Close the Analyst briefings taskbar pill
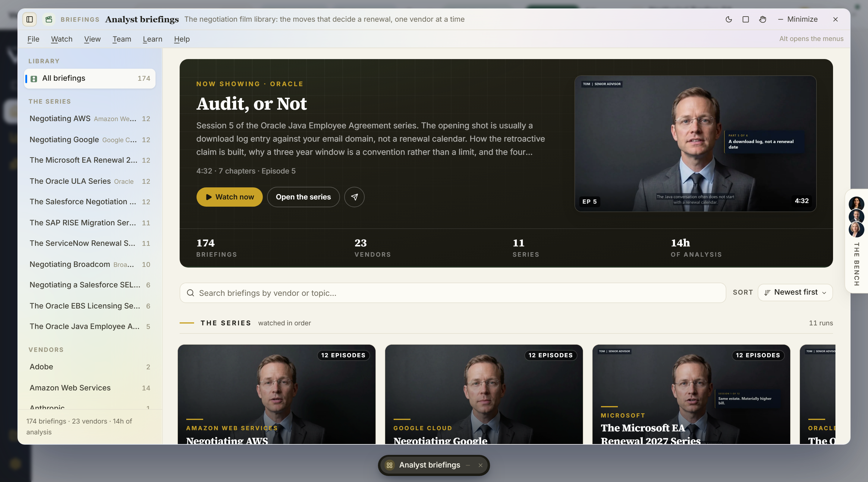The image size is (868, 482). pyautogui.click(x=480, y=465)
